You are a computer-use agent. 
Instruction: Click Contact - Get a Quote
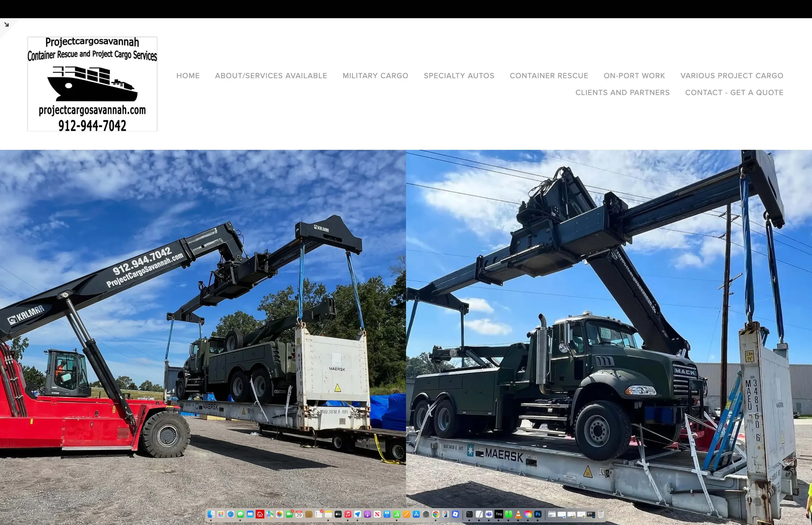pyautogui.click(x=734, y=93)
